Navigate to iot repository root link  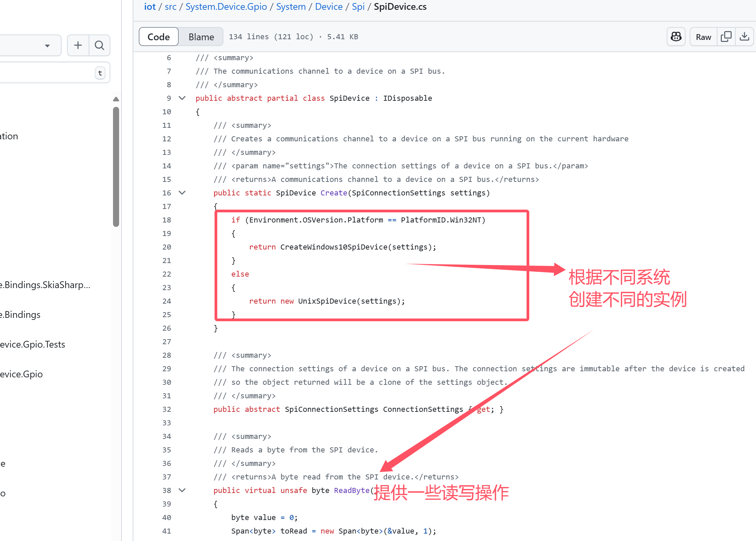(150, 7)
